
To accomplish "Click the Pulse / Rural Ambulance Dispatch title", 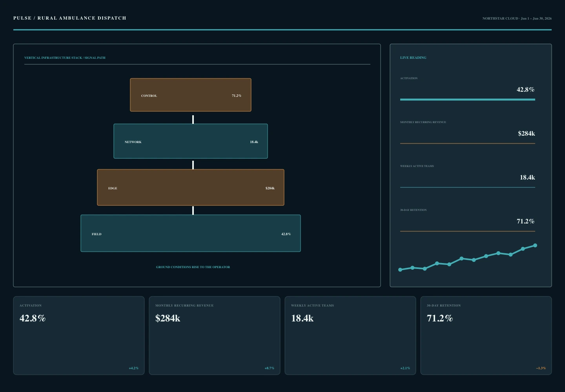I will pos(70,18).
